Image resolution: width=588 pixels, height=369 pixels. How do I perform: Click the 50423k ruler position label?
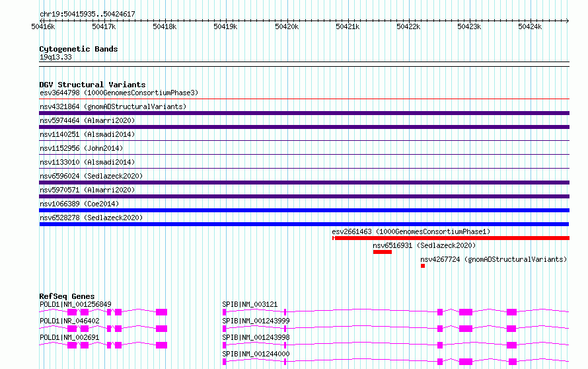click(469, 26)
